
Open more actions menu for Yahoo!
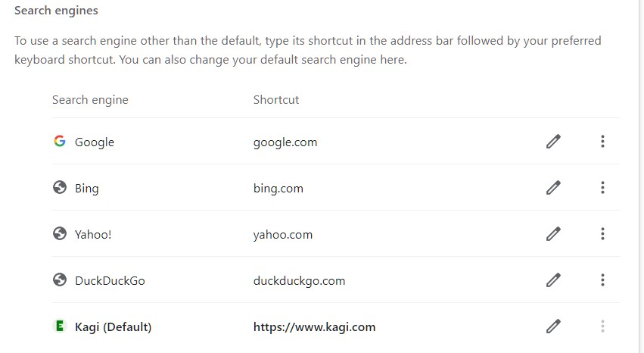pyautogui.click(x=602, y=234)
